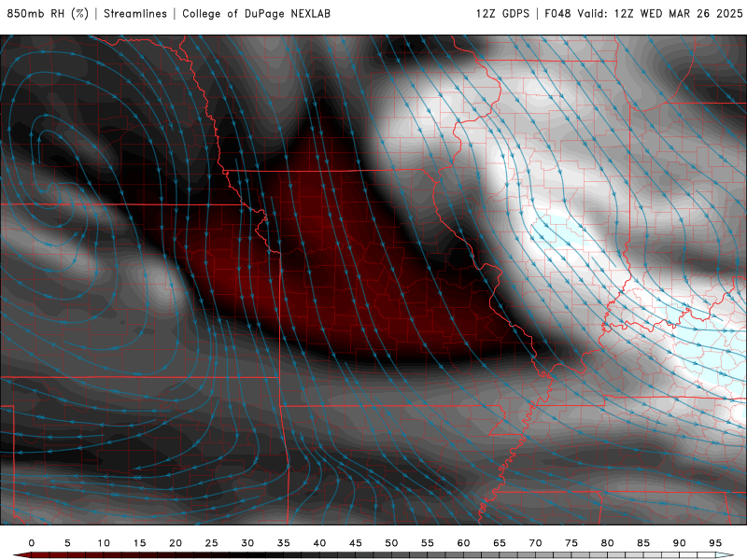Screen dimensions: 747x560
Task: Click the colorbar label '80'
Action: point(608,543)
